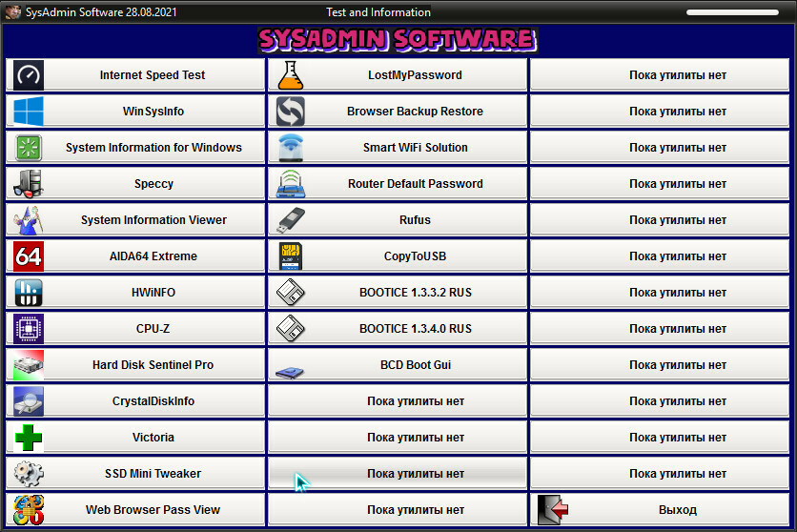Screen dimensions: 797x532
Task: Click the Web Browser Pass View browsers icon
Action: 29,510
